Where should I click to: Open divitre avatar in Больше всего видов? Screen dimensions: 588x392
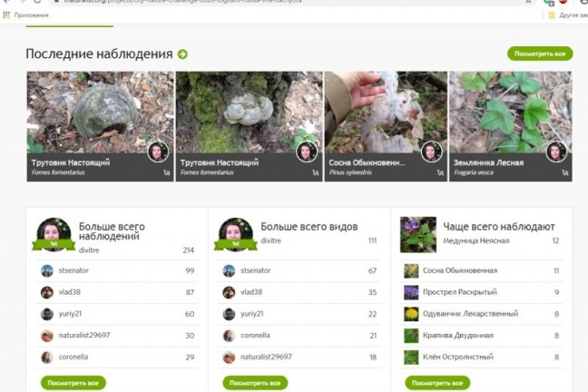coord(236,234)
